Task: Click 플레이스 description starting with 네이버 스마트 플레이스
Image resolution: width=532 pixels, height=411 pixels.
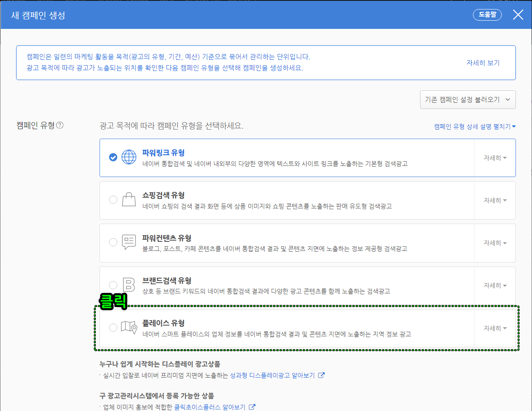Action: [x=277, y=334]
